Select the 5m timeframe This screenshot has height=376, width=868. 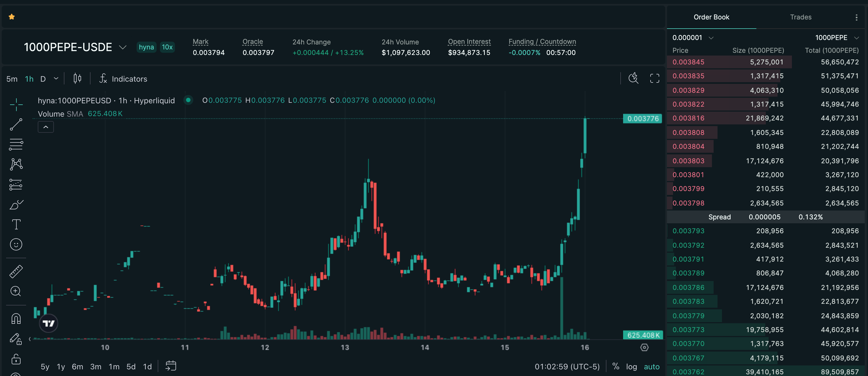[12, 79]
